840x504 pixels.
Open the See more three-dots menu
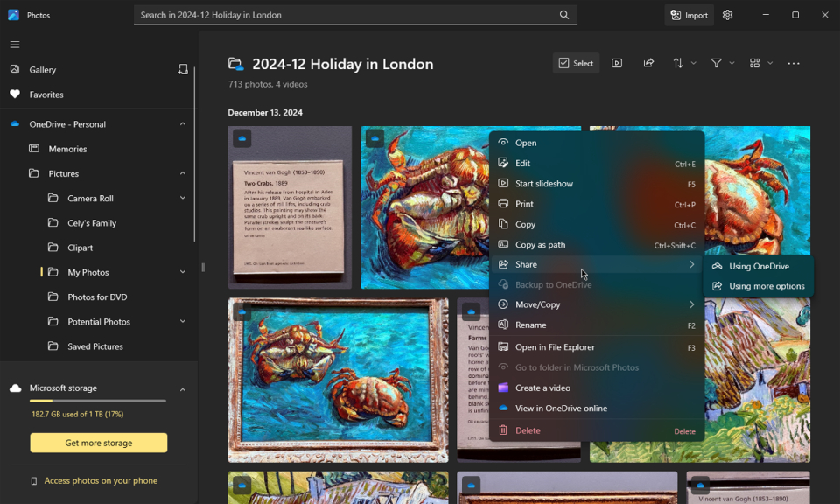tap(794, 63)
